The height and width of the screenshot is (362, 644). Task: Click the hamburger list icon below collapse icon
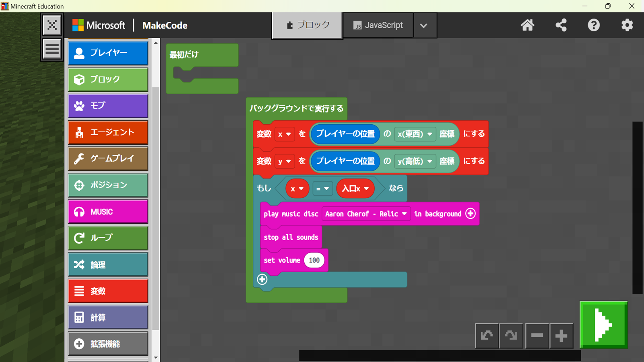[x=52, y=49]
